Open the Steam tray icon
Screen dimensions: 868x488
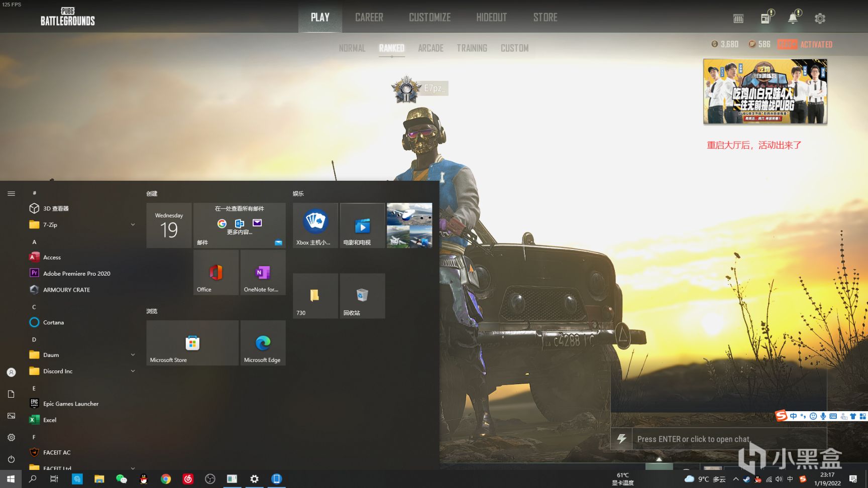pyautogui.click(x=746, y=479)
